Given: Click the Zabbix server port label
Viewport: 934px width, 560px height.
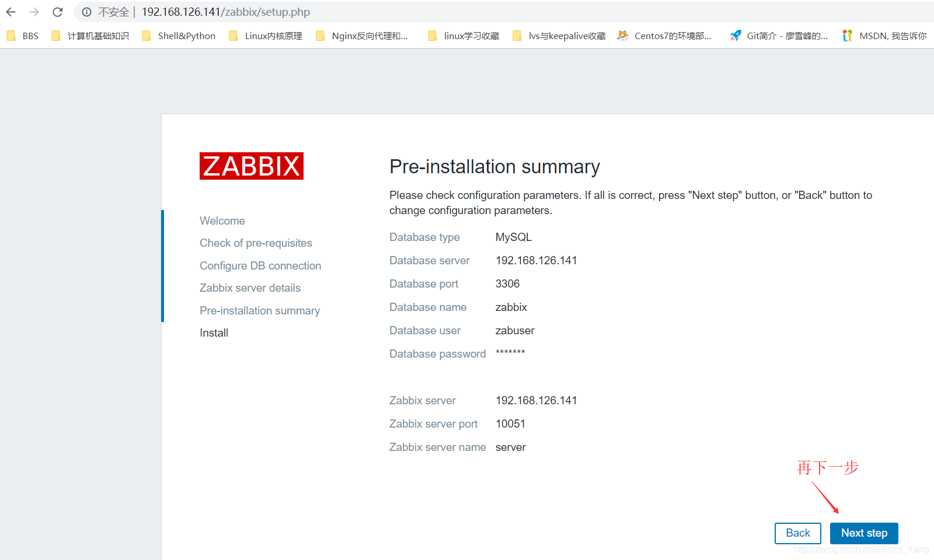Looking at the screenshot, I should (x=434, y=424).
